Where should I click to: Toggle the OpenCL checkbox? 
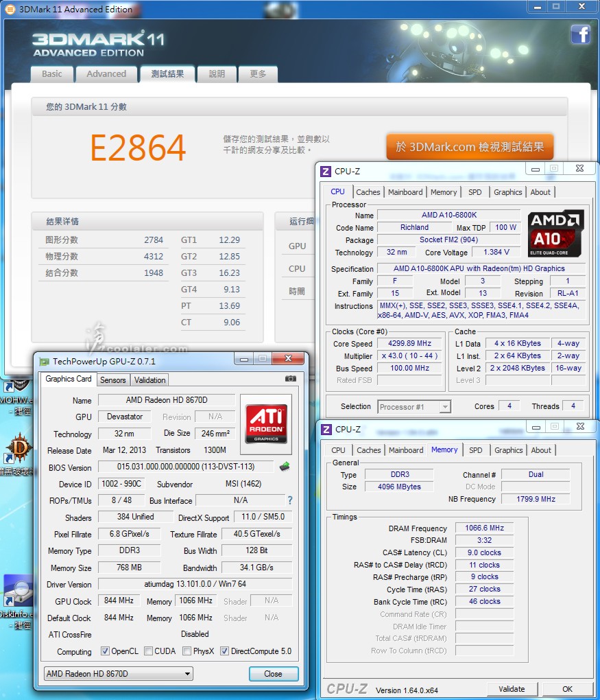tap(105, 651)
